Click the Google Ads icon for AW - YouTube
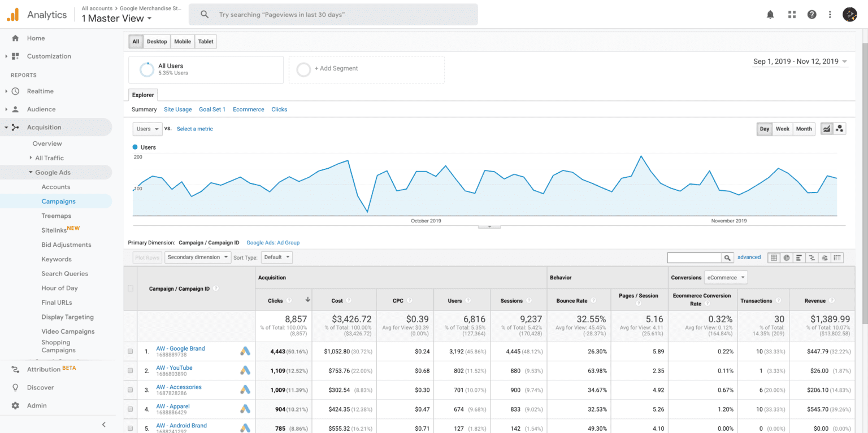The width and height of the screenshot is (868, 433). click(x=245, y=370)
